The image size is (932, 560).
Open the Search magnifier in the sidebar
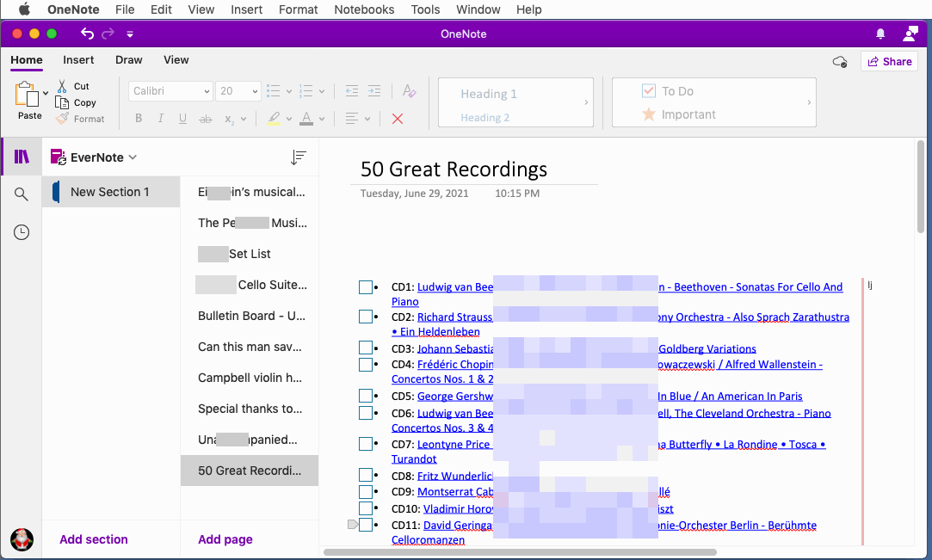(22, 194)
